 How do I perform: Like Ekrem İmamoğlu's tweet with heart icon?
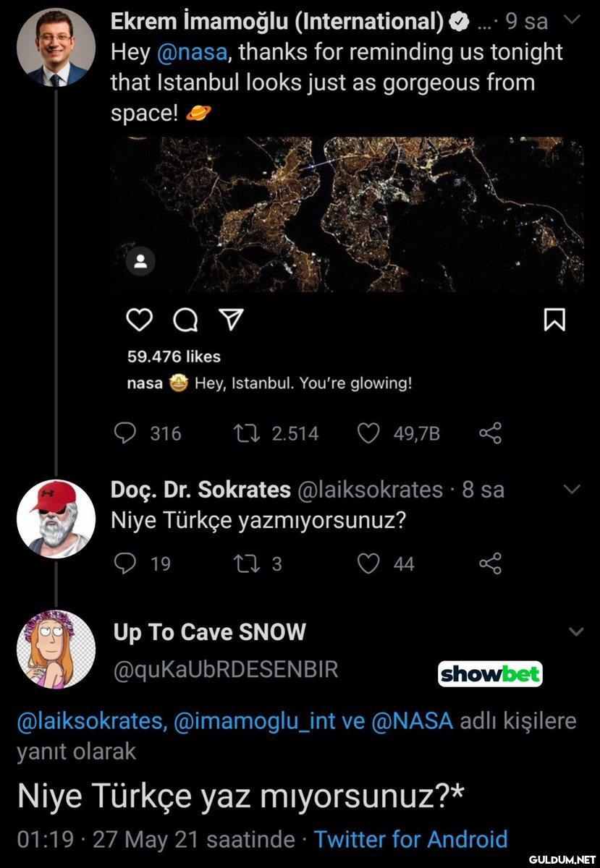(369, 433)
